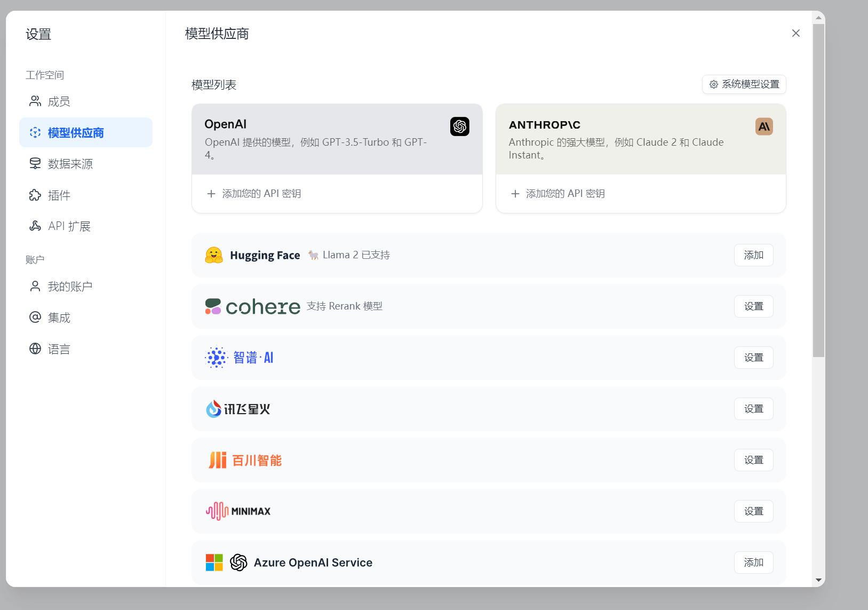This screenshot has width=868, height=610.
Task: Click the llama emoji icon
Action: (313, 255)
